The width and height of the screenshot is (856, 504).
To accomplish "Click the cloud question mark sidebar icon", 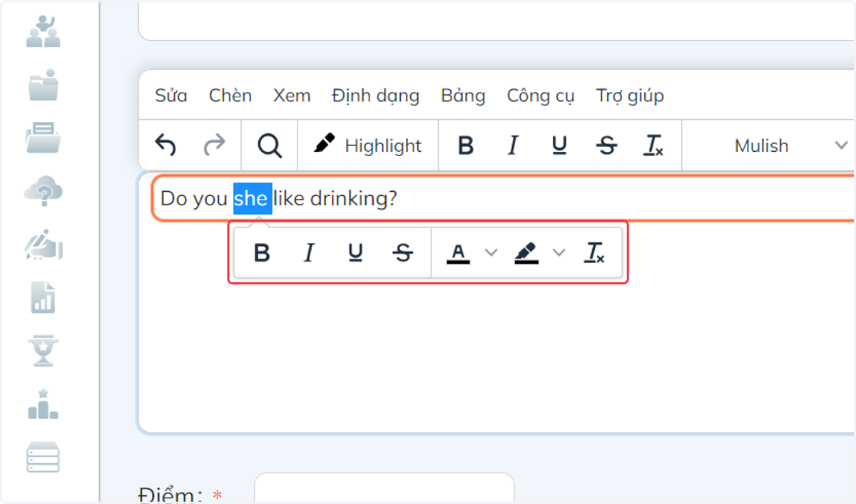I will coord(43,190).
